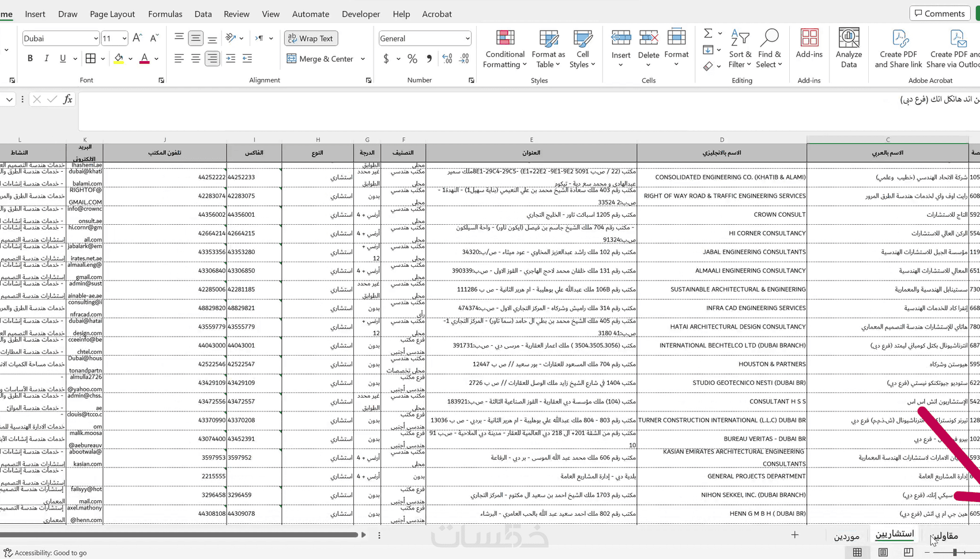Apply percent style formatting
This screenshot has height=559, width=980.
click(x=412, y=58)
